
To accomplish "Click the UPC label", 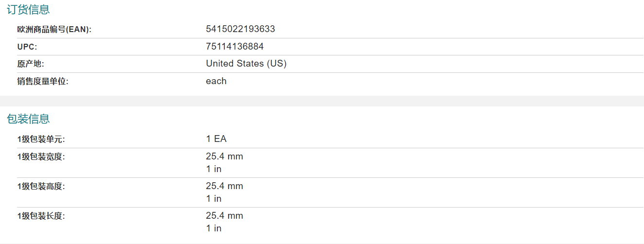I will coord(27,47).
